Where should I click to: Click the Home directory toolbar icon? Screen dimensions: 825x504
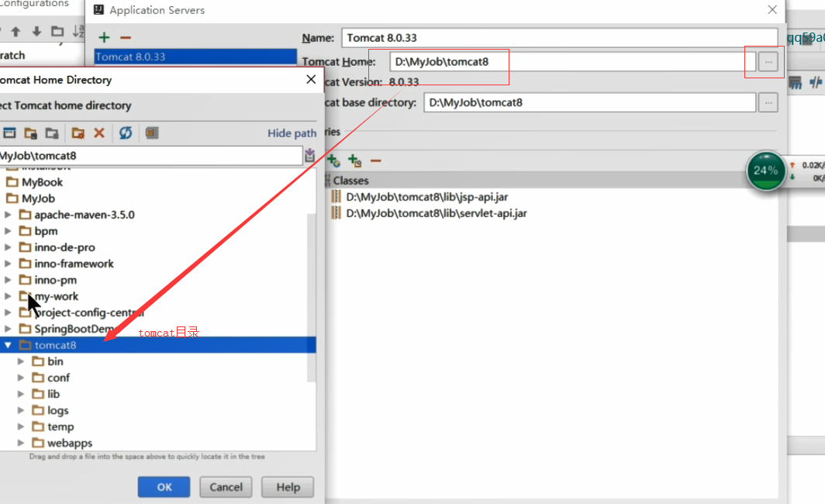(9, 133)
